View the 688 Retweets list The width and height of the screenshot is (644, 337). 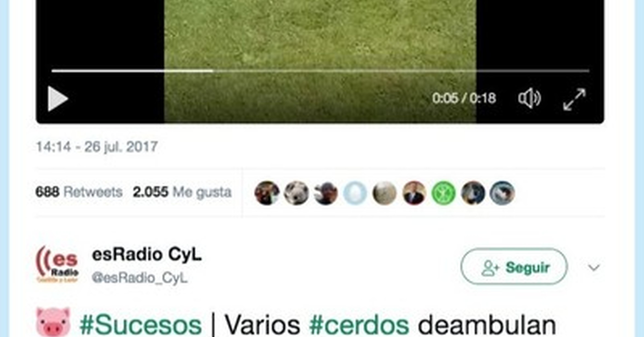(79, 192)
